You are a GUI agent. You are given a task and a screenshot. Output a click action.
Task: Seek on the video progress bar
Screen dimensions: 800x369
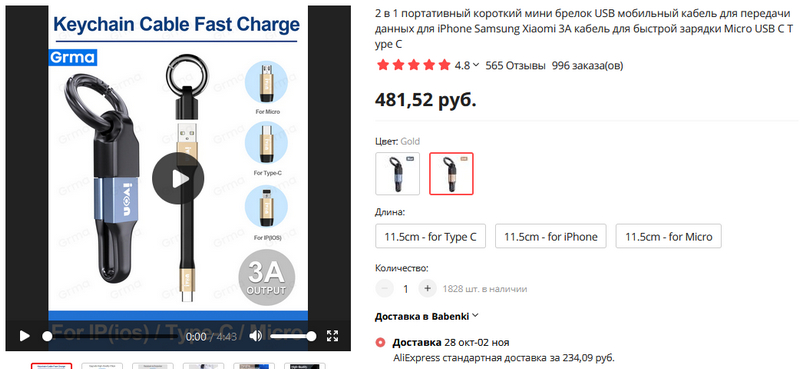pyautogui.click(x=112, y=336)
